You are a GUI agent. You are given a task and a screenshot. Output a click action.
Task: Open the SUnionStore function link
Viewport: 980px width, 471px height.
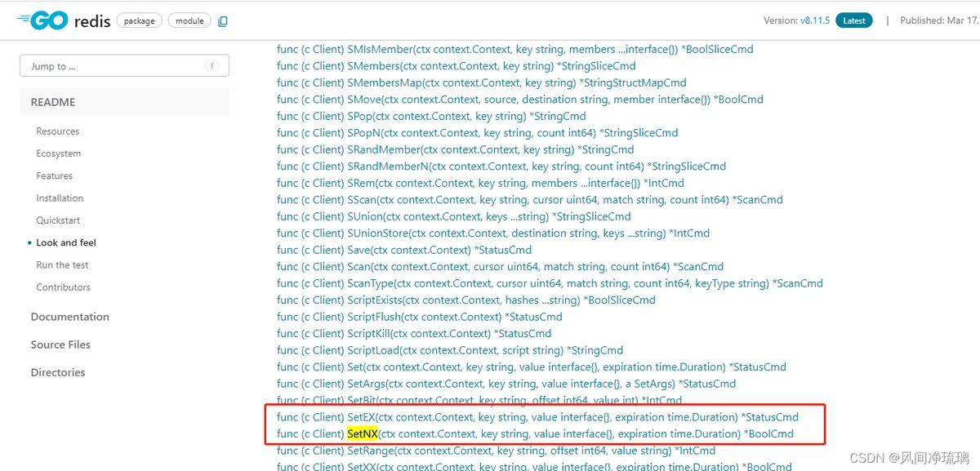coord(493,233)
